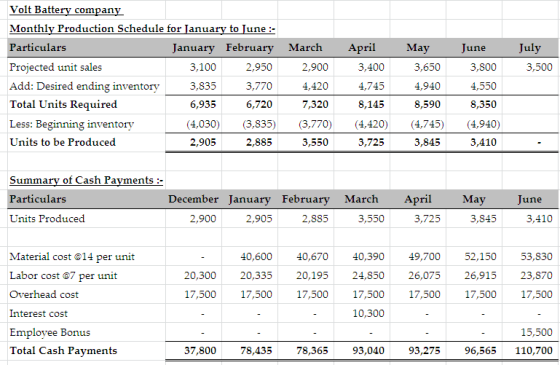
Task: Click the Particulars header in production schedule
Action: (38, 48)
